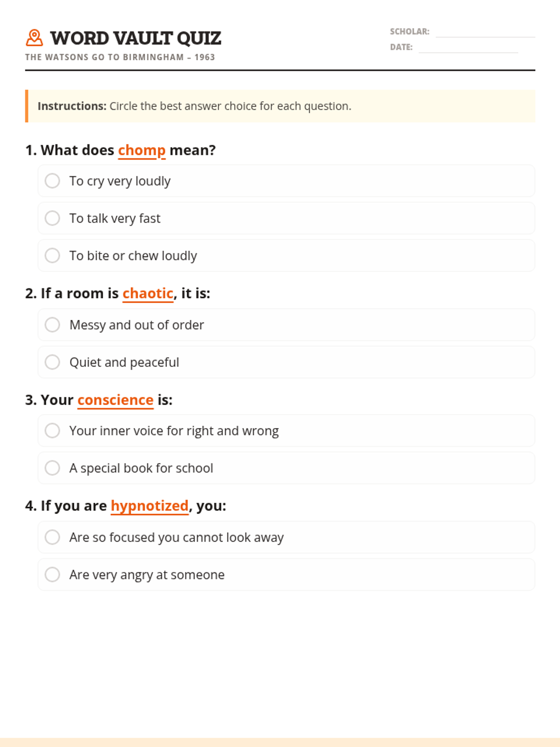560x747 pixels.
Task: Click the highlighted word 'conscience'
Action: [x=115, y=400]
